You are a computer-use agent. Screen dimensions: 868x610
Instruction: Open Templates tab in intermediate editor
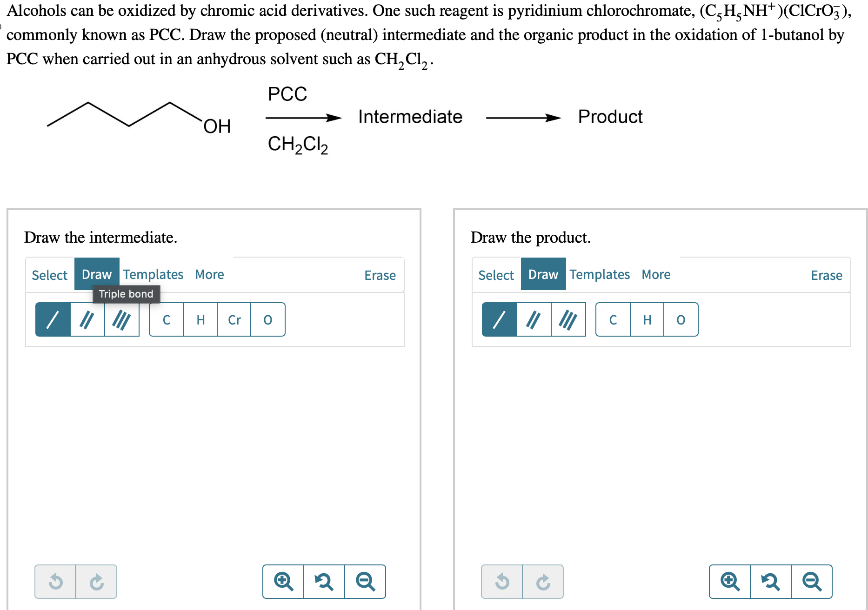coord(153,274)
